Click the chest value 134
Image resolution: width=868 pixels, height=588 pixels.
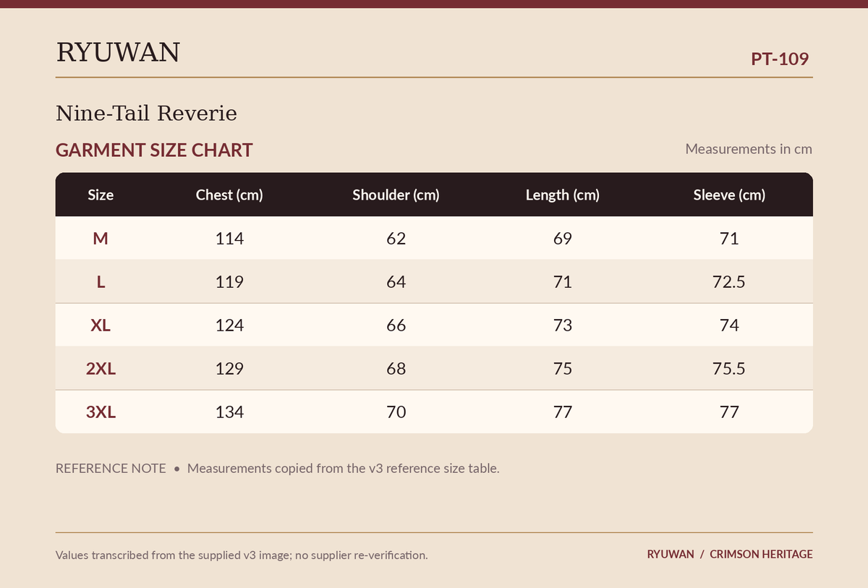click(x=229, y=412)
